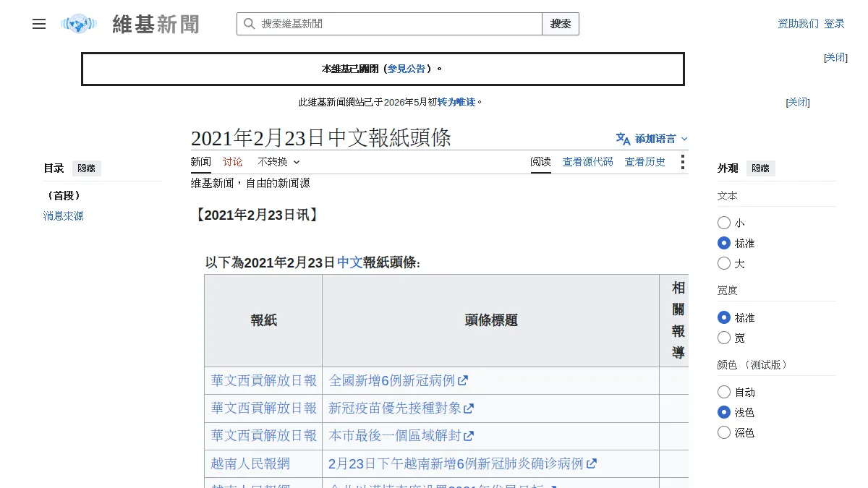
Task: Open 華文西貢解放日報 link in 全國新增6例 row
Action: [264, 381]
